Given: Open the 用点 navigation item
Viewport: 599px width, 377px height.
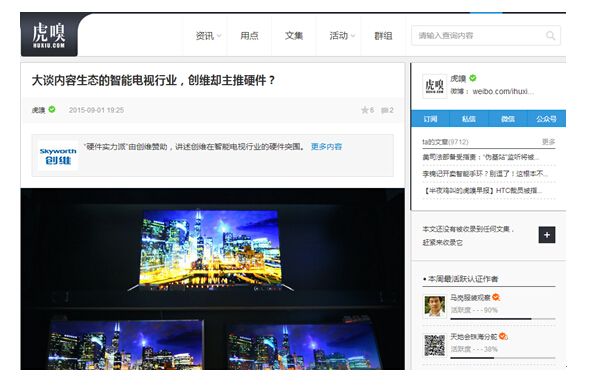Looking at the screenshot, I should (249, 36).
